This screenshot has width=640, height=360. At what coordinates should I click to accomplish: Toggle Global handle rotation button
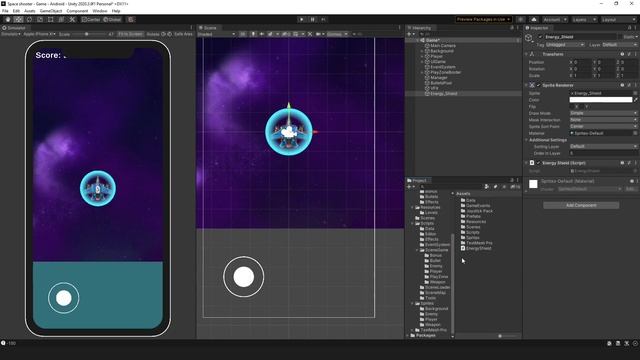coord(112,19)
